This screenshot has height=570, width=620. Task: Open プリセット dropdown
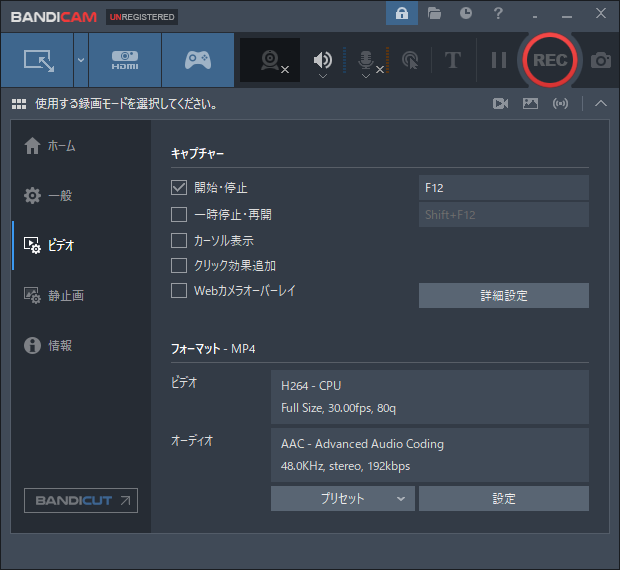click(343, 498)
